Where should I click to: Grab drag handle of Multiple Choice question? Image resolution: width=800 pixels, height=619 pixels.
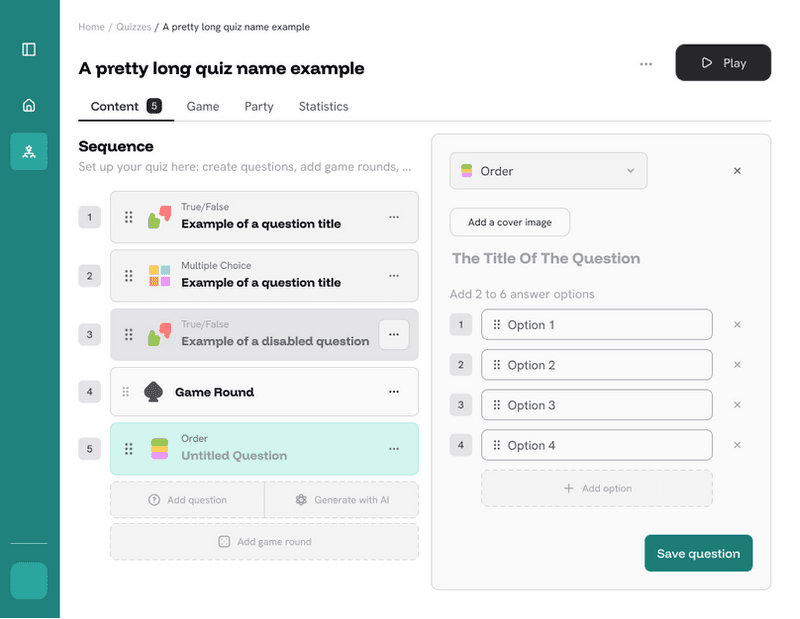(x=129, y=276)
